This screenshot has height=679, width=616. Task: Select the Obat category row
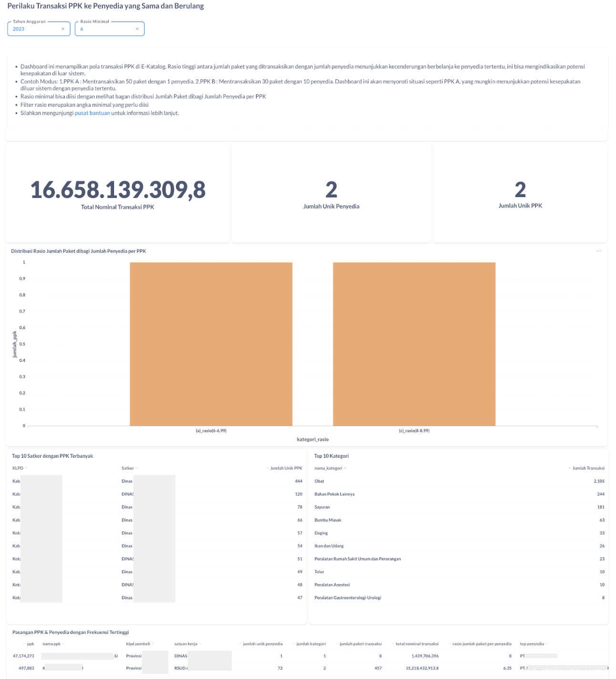[459, 481]
